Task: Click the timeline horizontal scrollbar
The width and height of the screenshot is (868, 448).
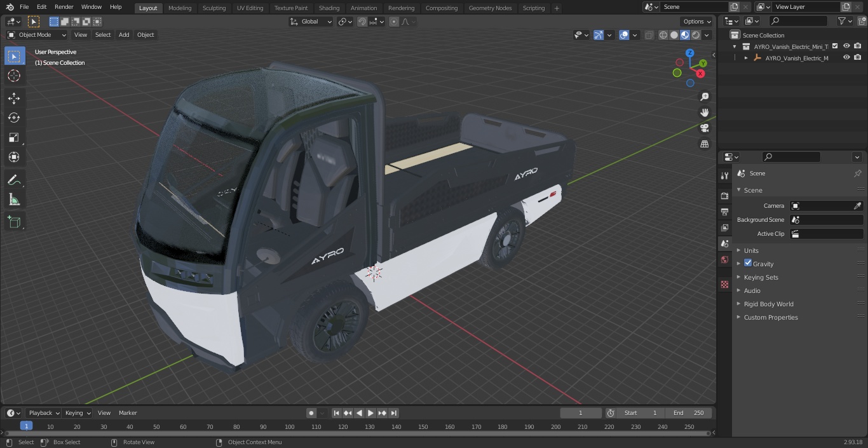Action: click(356, 434)
